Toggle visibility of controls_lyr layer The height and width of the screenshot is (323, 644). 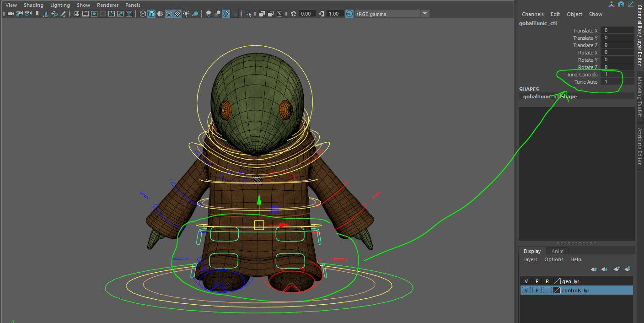tap(526, 291)
